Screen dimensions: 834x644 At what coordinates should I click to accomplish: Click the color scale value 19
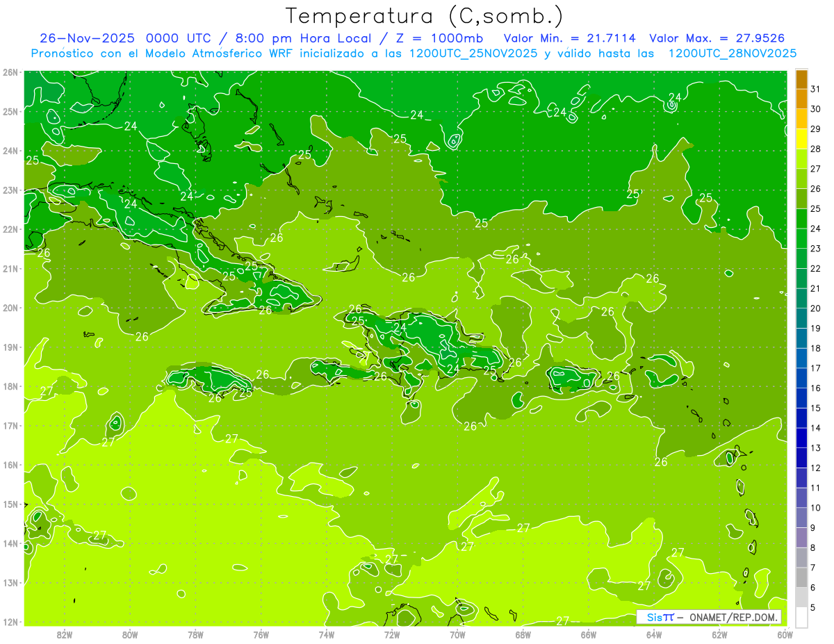click(x=815, y=329)
